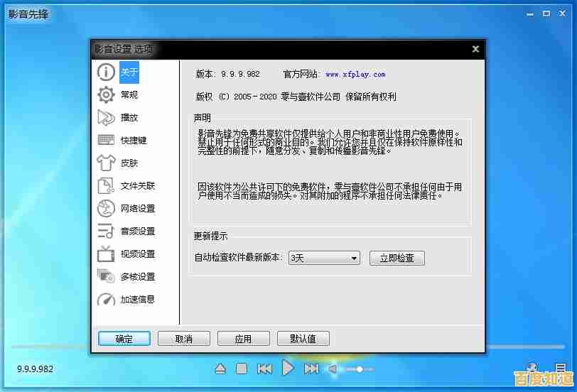Click the 皮肤 t-shirt icon
577x392 pixels.
click(x=106, y=163)
